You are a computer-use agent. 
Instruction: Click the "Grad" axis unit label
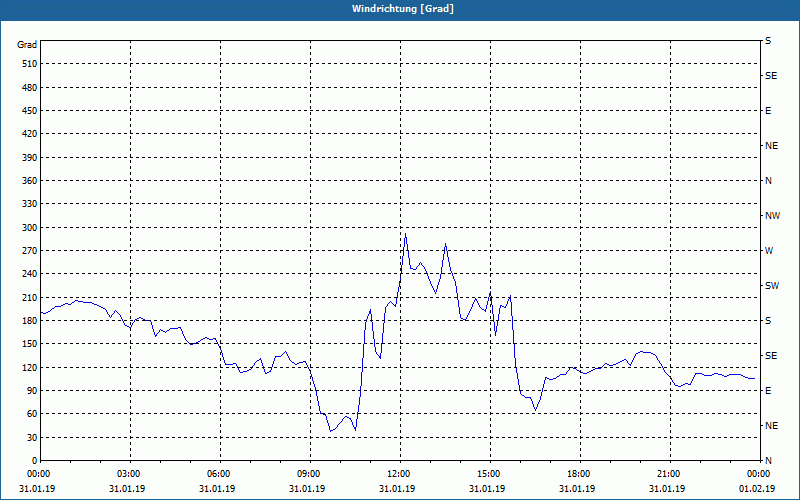(27, 45)
